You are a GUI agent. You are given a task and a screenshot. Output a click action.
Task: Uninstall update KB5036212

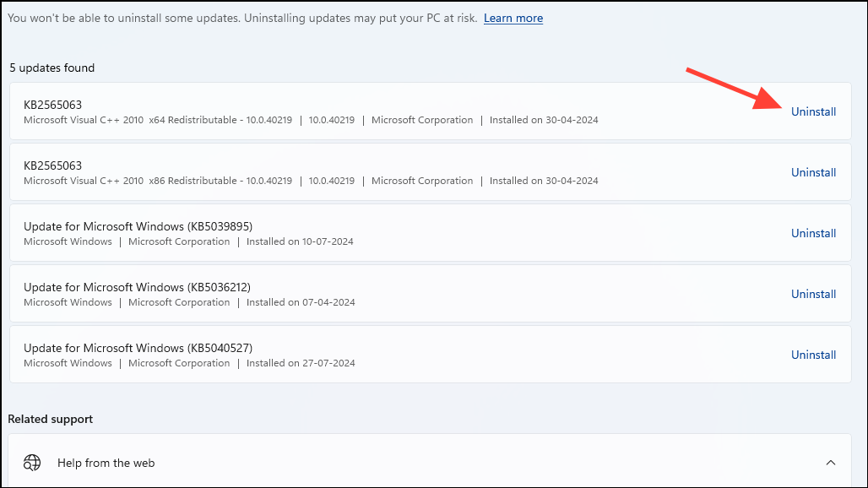pos(813,295)
